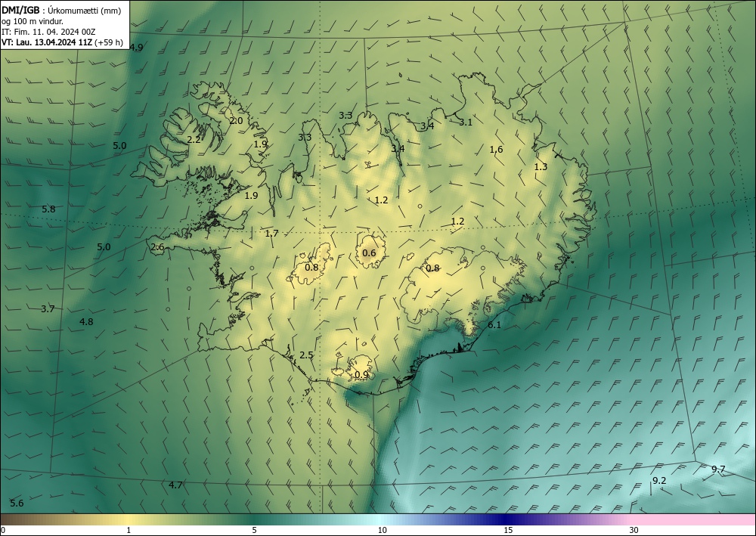This screenshot has width=756, height=536.
Task: Click the 2.5 value in south Iceland
Action: click(x=307, y=355)
